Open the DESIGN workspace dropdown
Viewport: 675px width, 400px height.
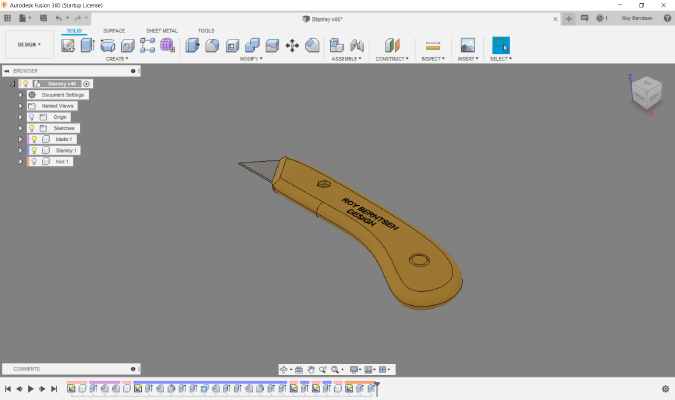point(29,44)
